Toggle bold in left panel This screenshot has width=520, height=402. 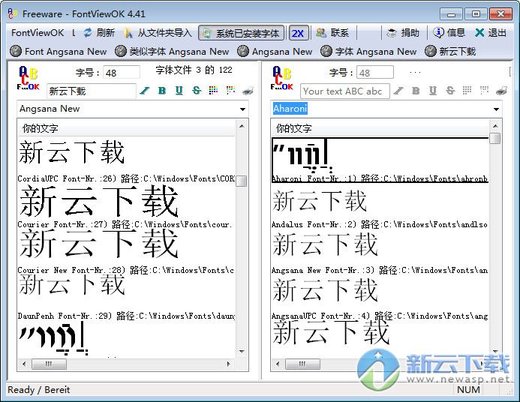click(162, 91)
